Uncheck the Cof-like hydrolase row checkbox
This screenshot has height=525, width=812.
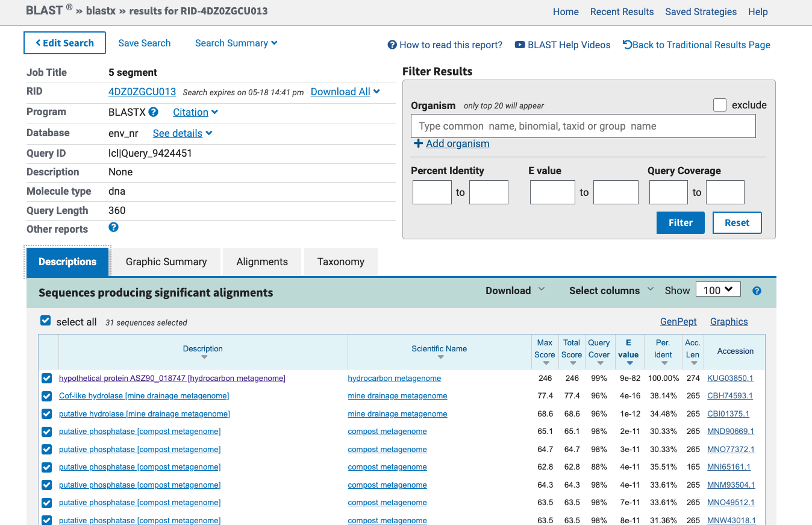pos(46,396)
